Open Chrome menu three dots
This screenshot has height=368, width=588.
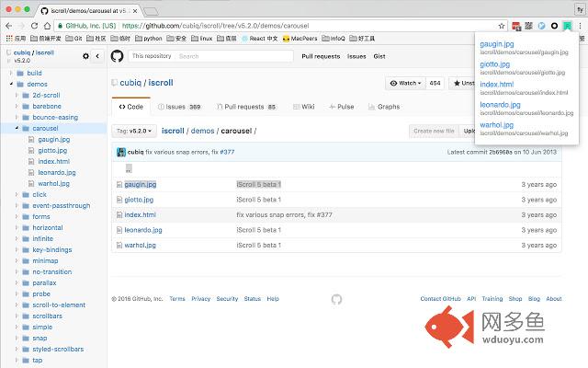(x=580, y=26)
